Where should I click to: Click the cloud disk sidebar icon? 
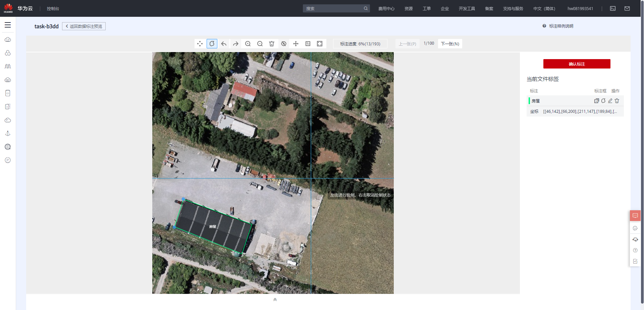point(8,80)
